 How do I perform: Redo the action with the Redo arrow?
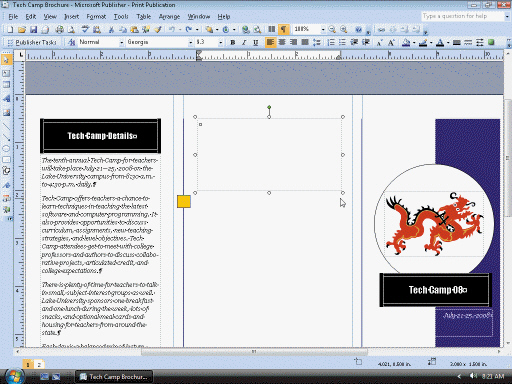tap(189, 30)
